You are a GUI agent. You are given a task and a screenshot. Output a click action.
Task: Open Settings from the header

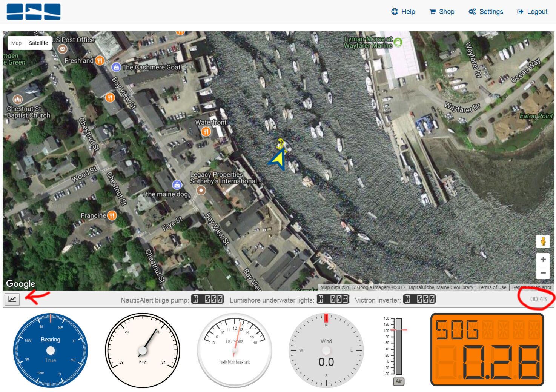[486, 12]
